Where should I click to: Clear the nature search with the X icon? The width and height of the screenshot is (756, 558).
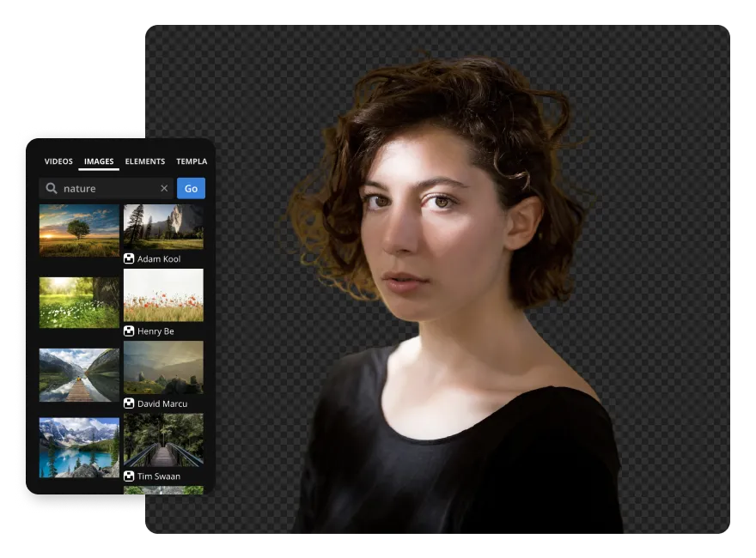pos(163,188)
